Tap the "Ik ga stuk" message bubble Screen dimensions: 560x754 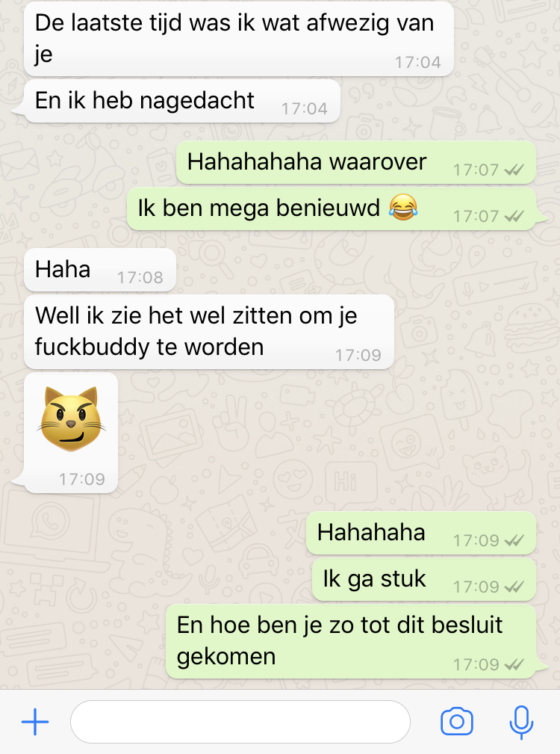tap(423, 579)
